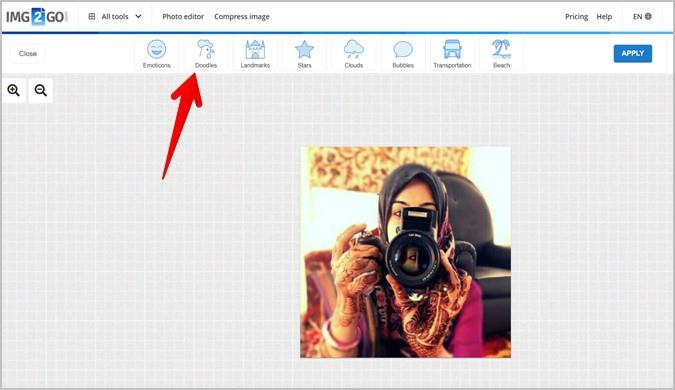Image resolution: width=675 pixels, height=390 pixels.
Task: Open the Clouds sticker category
Action: (354, 54)
